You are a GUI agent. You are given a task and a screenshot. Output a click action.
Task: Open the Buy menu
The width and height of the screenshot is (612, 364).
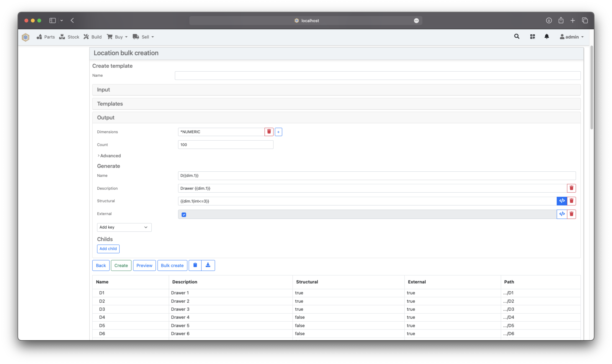[x=117, y=37]
